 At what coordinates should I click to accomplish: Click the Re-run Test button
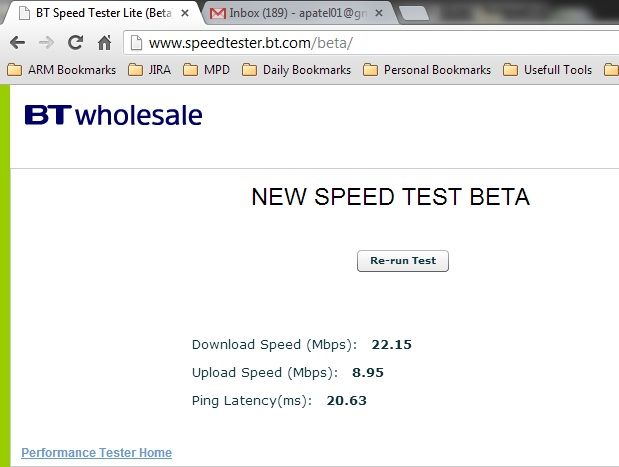[403, 261]
